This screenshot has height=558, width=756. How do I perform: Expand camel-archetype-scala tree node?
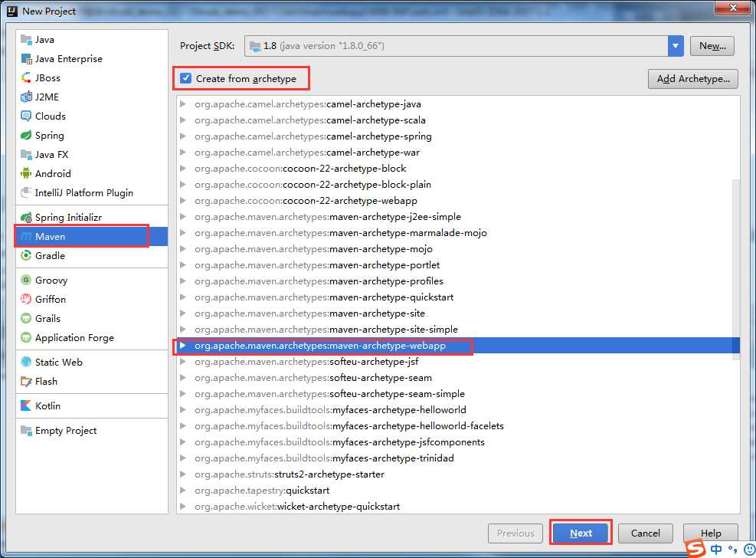coord(183,120)
